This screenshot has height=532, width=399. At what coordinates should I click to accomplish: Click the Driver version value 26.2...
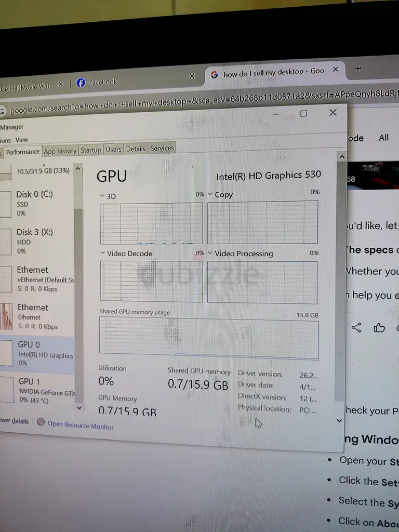point(309,375)
